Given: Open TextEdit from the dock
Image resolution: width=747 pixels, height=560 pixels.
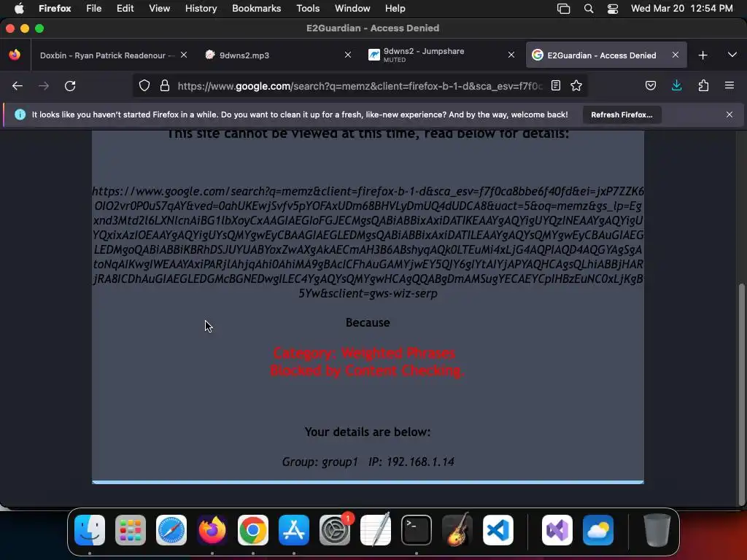Looking at the screenshot, I should coord(376,530).
